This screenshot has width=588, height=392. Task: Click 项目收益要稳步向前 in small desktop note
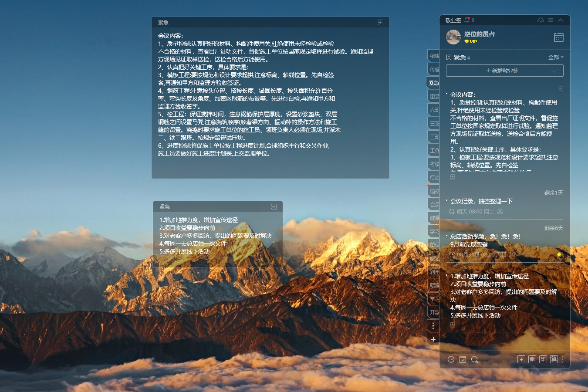tap(187, 228)
